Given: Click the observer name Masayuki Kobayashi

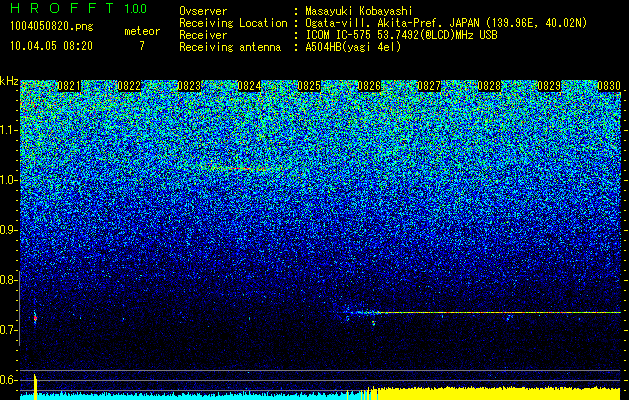Looking at the screenshot, I should [359, 11].
